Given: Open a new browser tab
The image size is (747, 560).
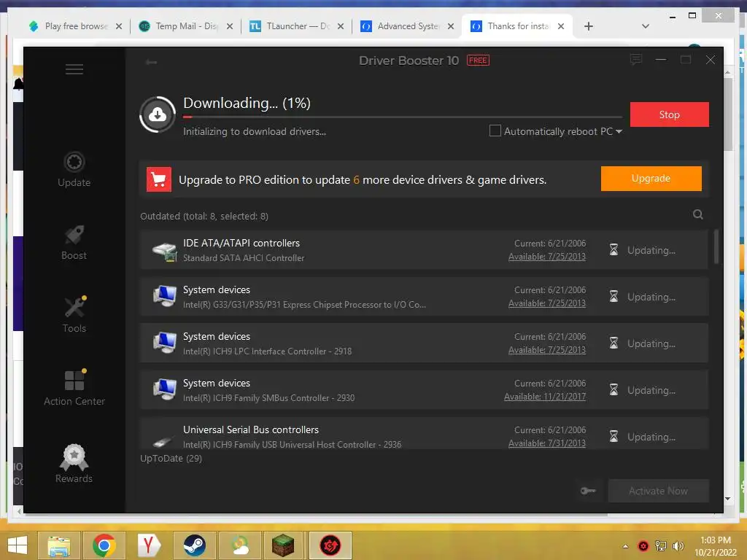Looking at the screenshot, I should pos(589,26).
